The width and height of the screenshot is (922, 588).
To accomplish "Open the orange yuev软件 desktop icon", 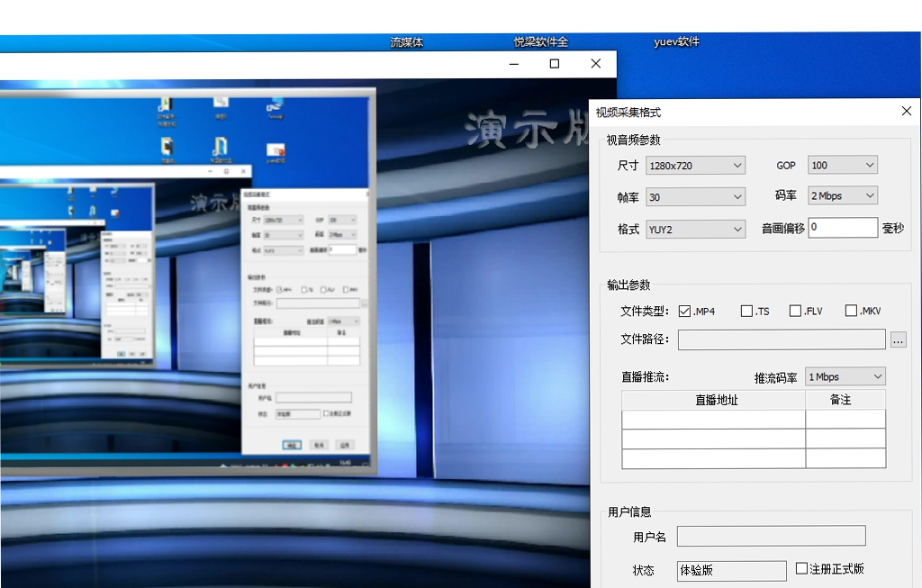I will point(276,151).
